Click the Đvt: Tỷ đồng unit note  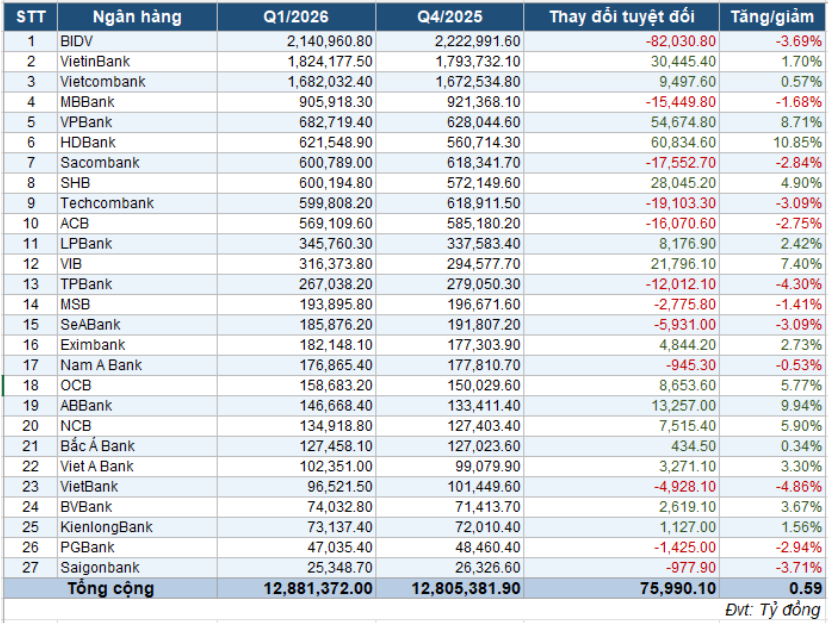[x=773, y=610]
